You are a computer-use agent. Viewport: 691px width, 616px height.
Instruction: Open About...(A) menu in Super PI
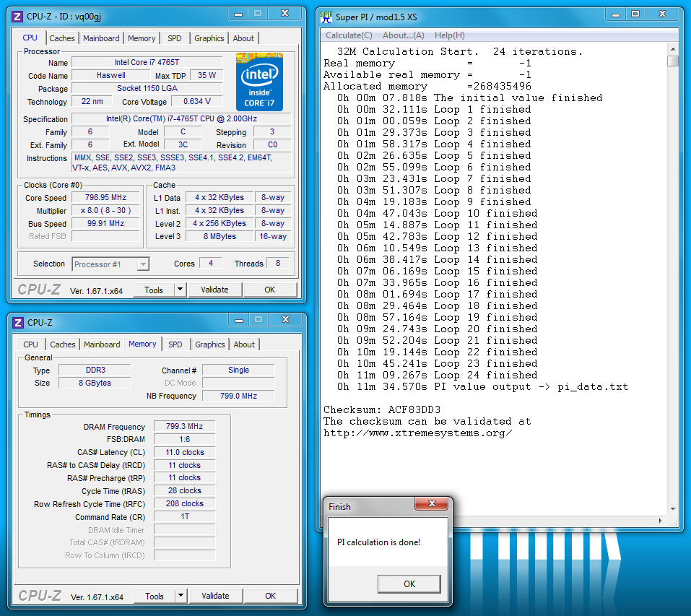click(403, 35)
